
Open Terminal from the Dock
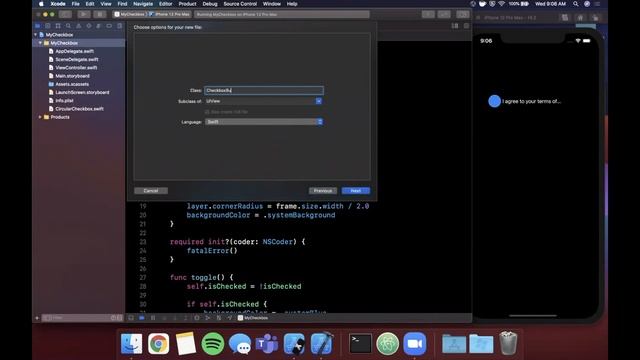(x=360, y=343)
